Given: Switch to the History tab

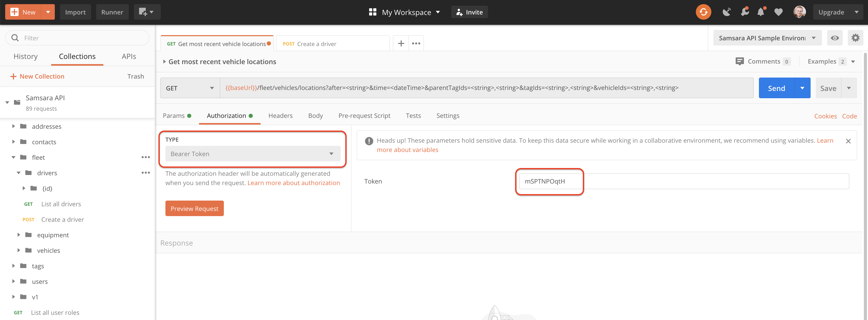Looking at the screenshot, I should point(26,56).
